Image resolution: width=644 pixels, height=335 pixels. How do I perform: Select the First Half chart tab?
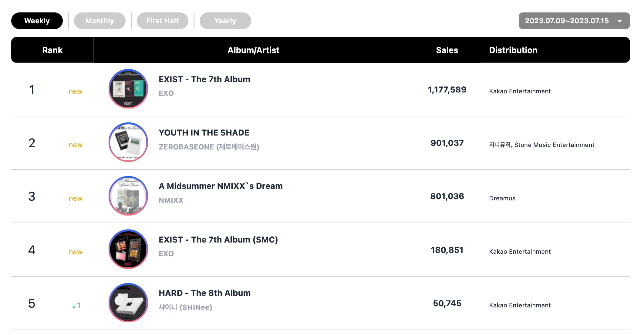[162, 21]
